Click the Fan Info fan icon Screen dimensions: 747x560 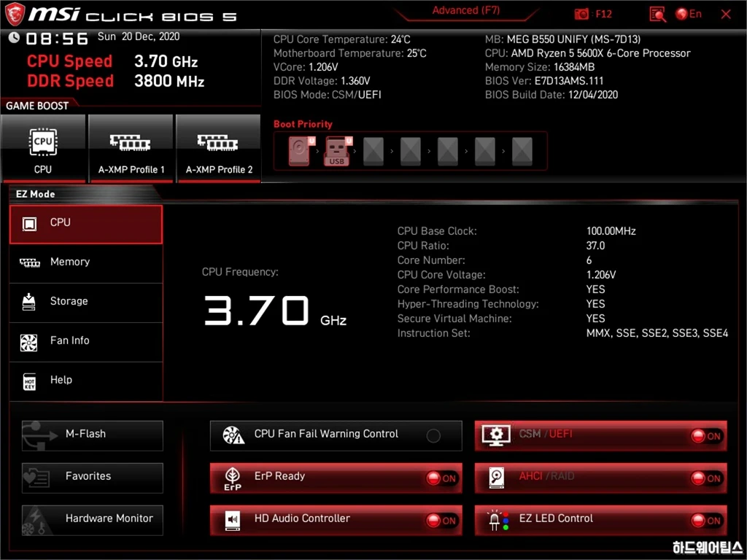tap(28, 342)
